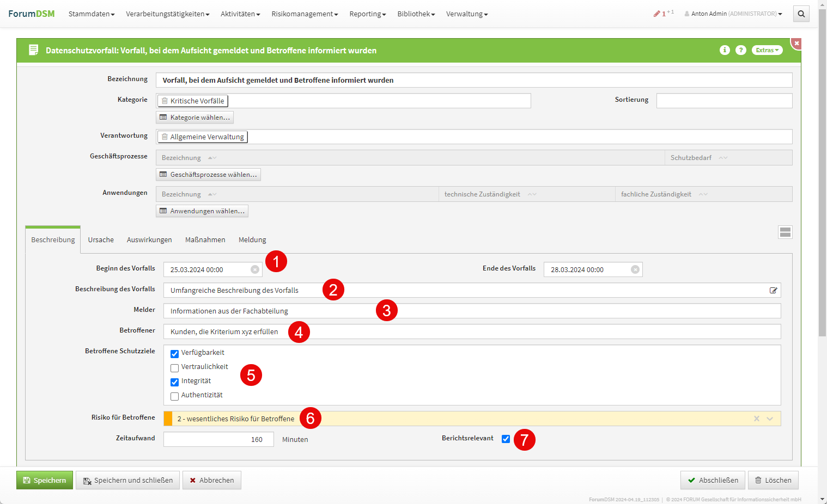Clear the Ende des Vorfalls date
The height and width of the screenshot is (504, 827).
pos(635,269)
